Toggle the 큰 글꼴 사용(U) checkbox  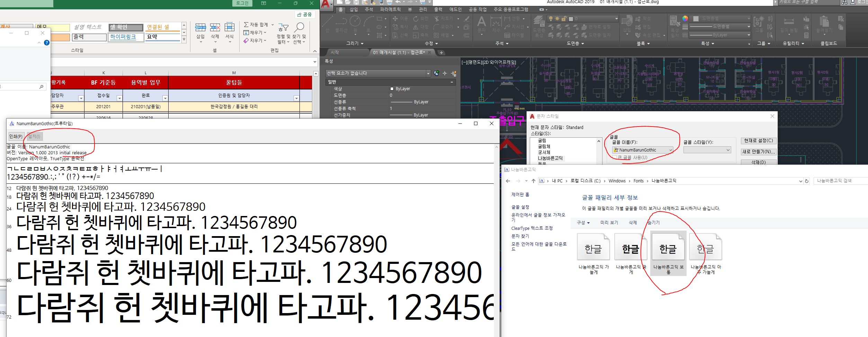point(614,157)
